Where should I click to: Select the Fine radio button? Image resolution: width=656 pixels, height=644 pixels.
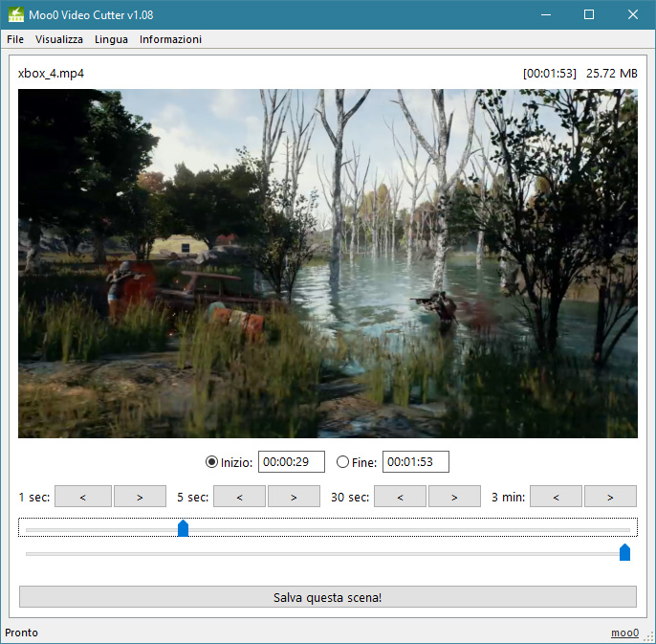[343, 462]
